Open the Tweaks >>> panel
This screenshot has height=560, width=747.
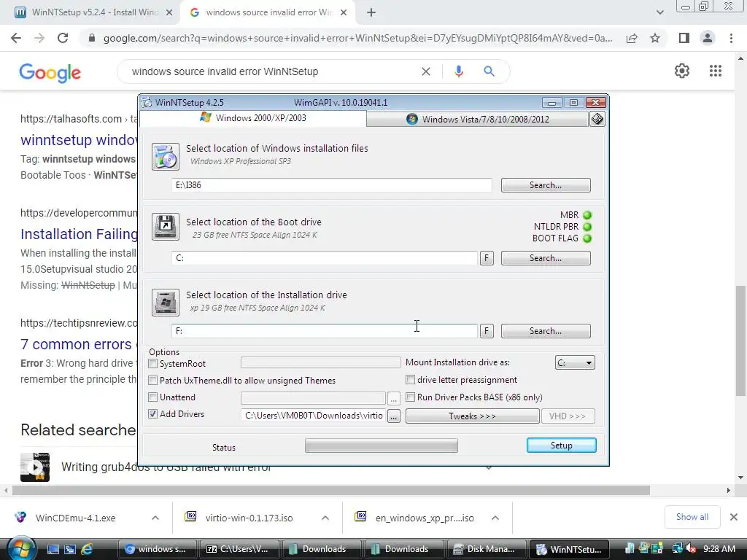pos(472,416)
